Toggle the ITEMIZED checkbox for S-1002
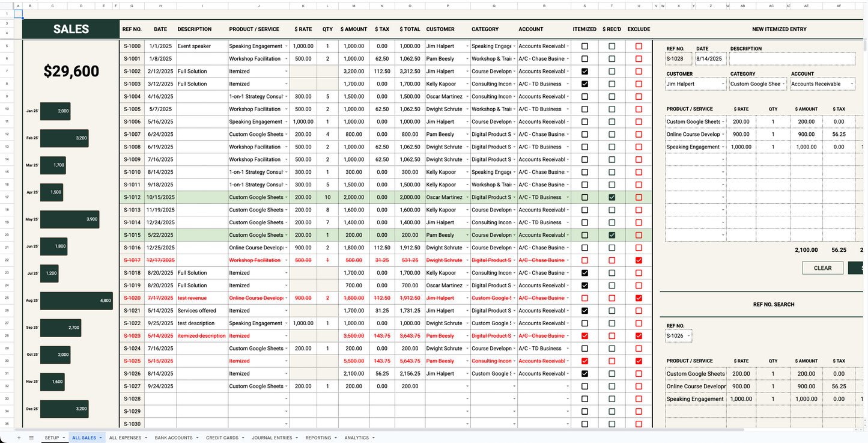868x443 pixels. pos(584,71)
